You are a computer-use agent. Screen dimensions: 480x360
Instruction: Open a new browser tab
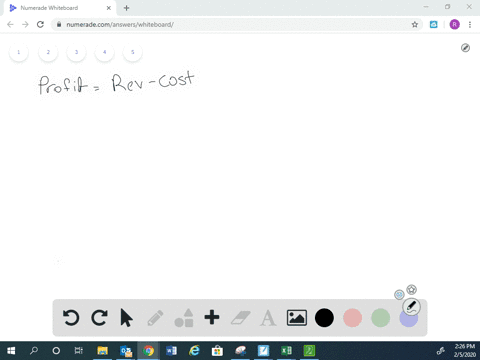(x=126, y=8)
